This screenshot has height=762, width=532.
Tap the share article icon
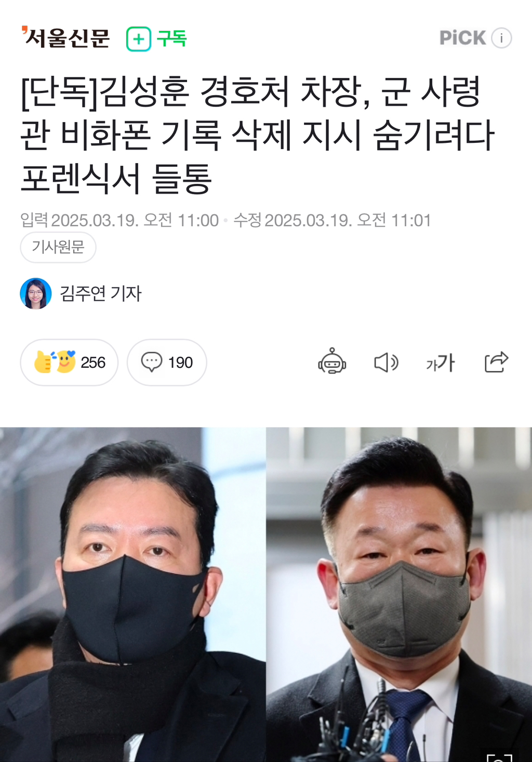click(496, 362)
